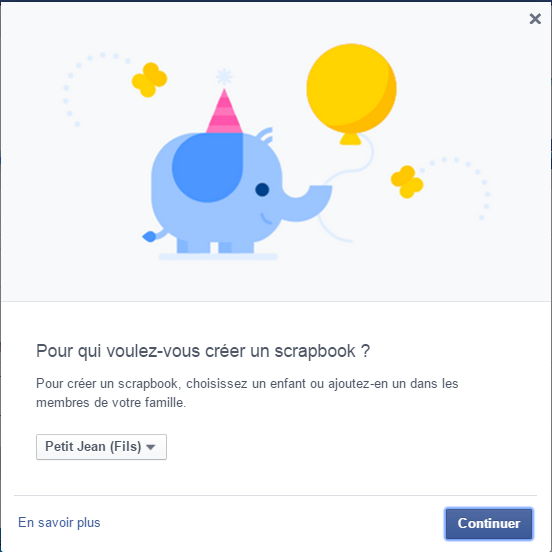Click the pink striped party hat

[224, 111]
